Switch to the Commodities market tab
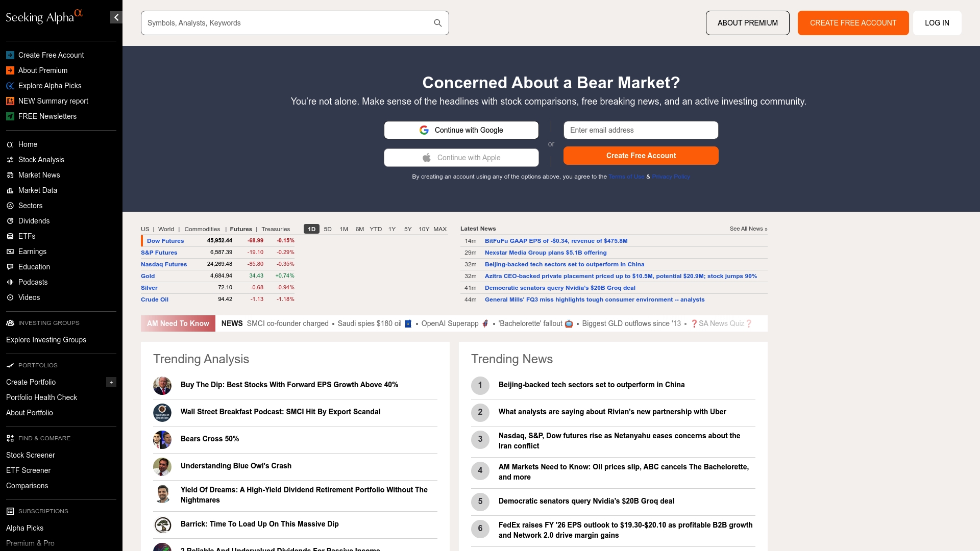The image size is (980, 551). pos(202,229)
